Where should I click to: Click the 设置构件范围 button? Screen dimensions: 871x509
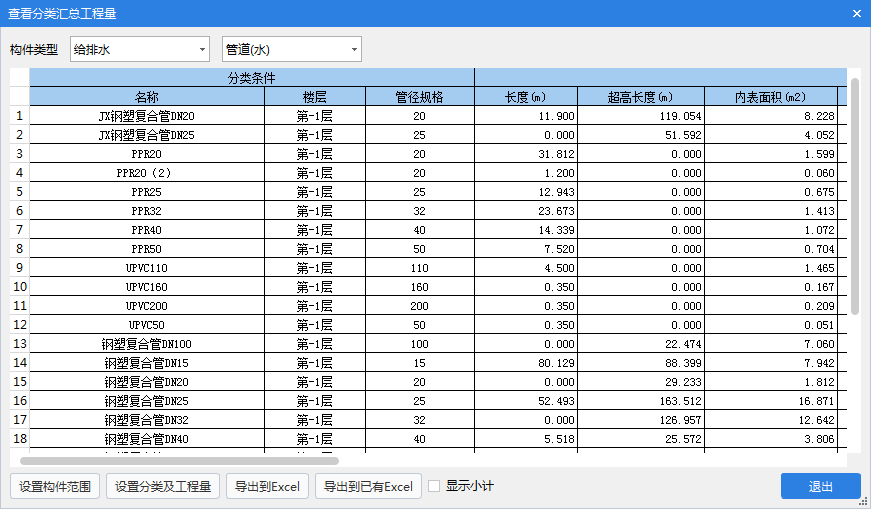tap(55, 487)
